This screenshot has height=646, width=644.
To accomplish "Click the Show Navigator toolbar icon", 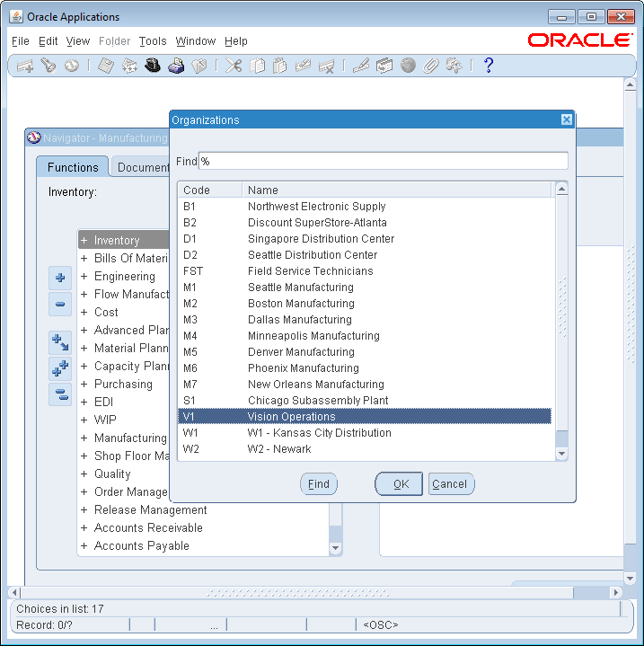I will click(72, 66).
